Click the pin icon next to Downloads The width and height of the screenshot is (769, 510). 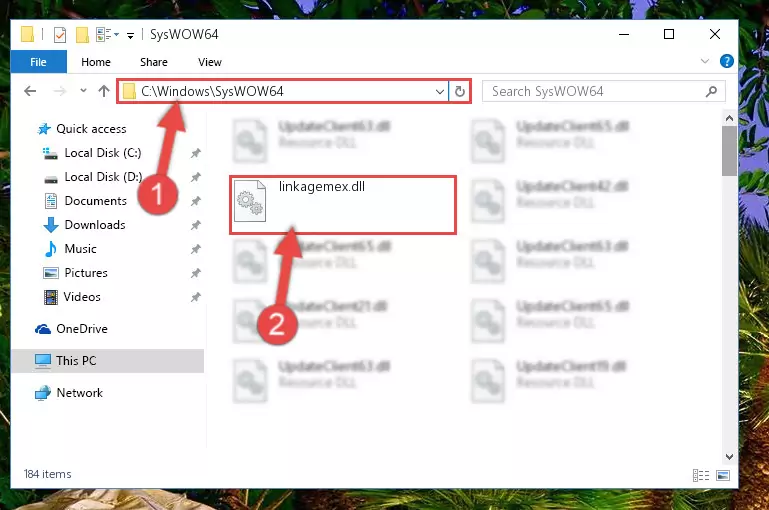click(195, 225)
